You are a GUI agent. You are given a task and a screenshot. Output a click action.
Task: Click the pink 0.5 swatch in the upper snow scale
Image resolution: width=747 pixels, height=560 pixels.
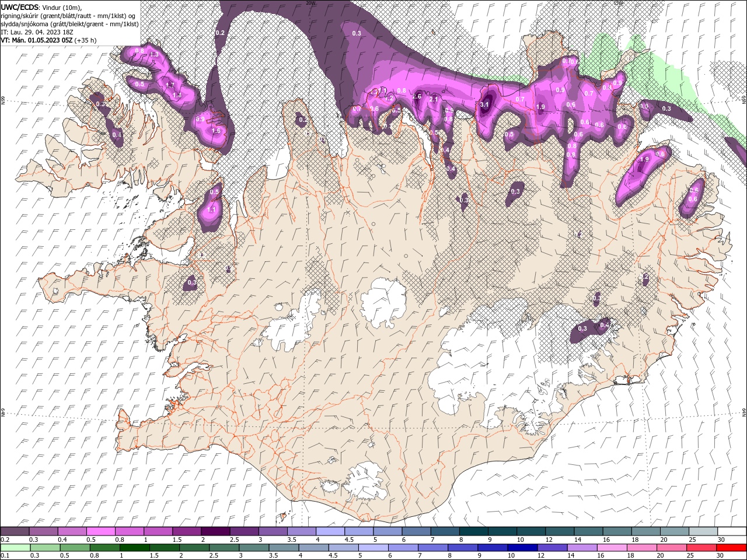tap(100, 531)
